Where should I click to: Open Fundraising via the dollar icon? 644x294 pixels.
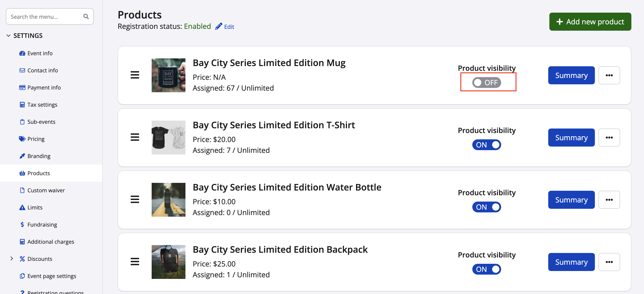(22, 224)
